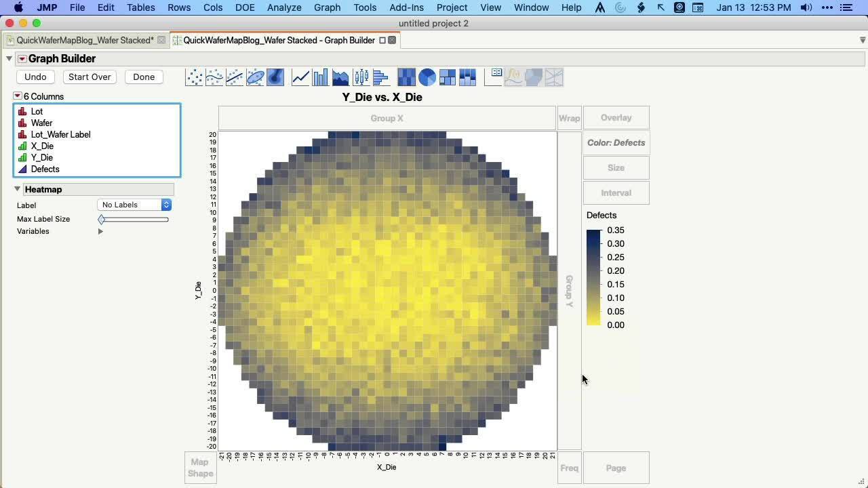Select the Points element icon
This screenshot has width=868, height=488.
195,77
